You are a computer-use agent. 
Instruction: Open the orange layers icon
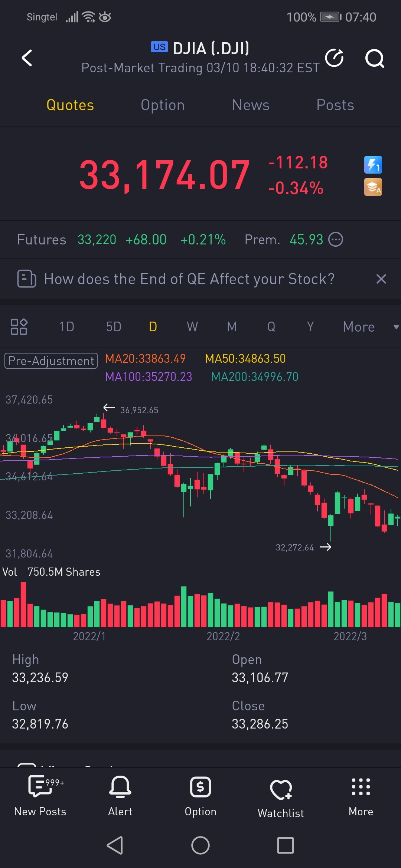[373, 187]
